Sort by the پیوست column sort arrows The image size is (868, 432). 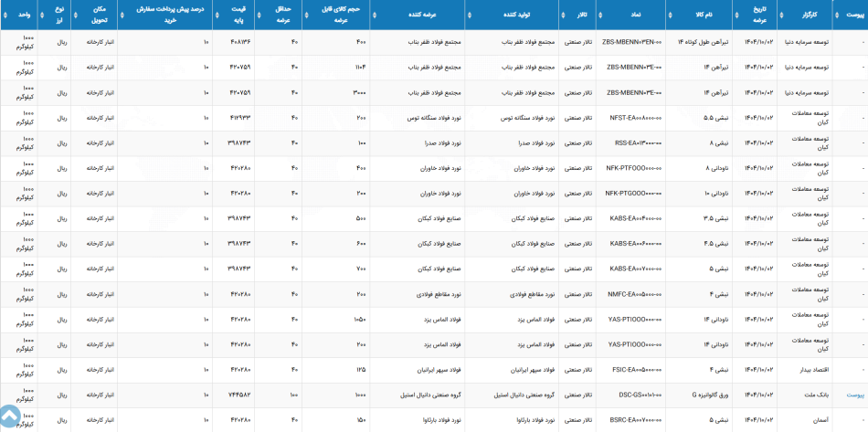836,16
